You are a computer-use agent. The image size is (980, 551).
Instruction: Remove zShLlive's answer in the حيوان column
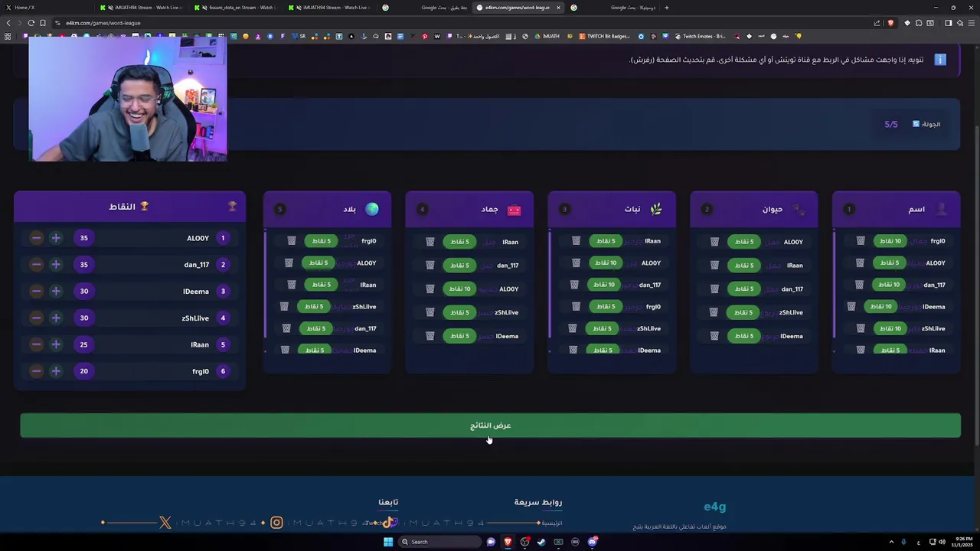coord(714,312)
